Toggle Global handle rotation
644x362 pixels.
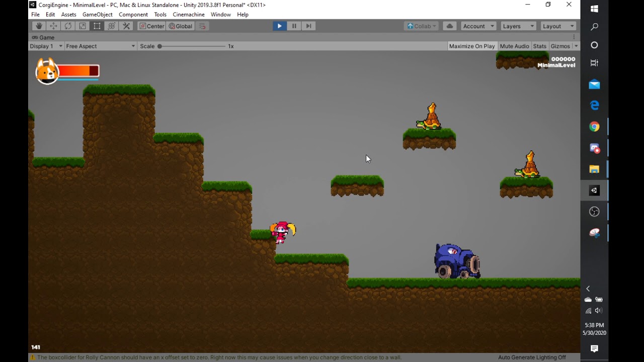coord(181,26)
